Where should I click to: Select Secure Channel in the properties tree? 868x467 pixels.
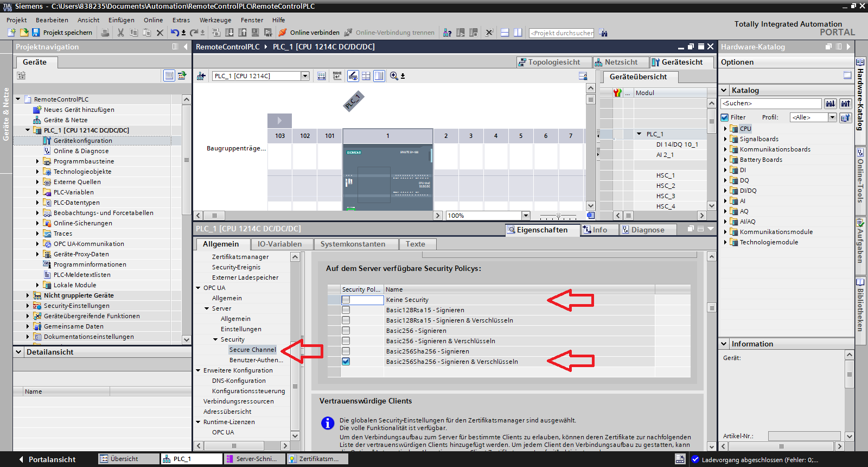[252, 350]
